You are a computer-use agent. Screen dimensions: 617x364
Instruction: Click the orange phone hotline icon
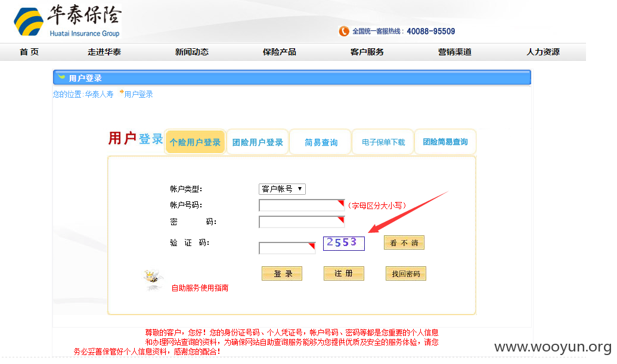(x=343, y=31)
